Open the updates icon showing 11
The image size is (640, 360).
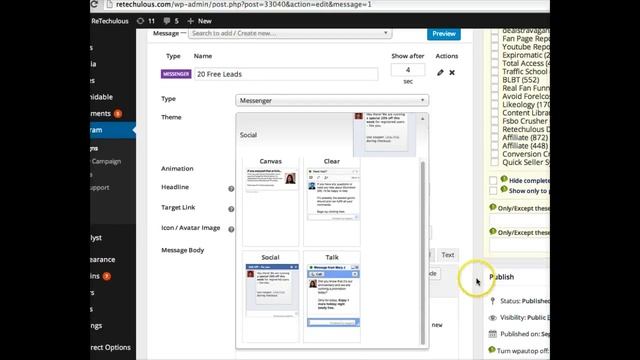(140, 21)
